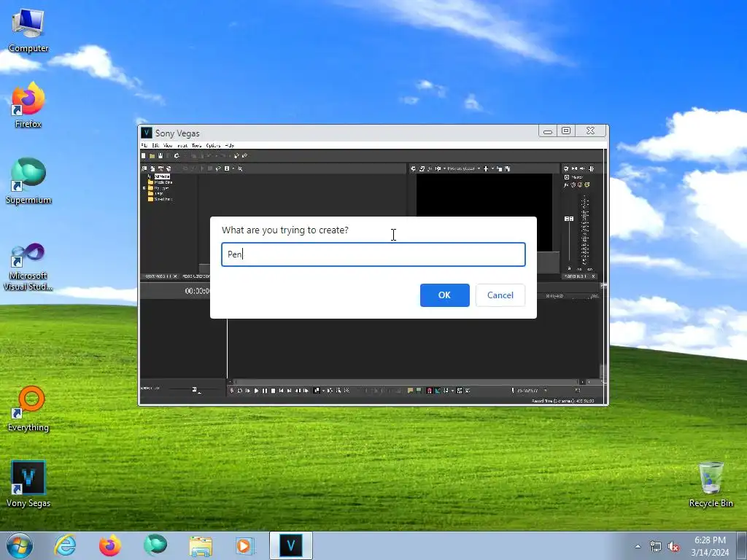Open Windows Explorer folder in taskbar
The image size is (747, 560).
click(x=201, y=545)
